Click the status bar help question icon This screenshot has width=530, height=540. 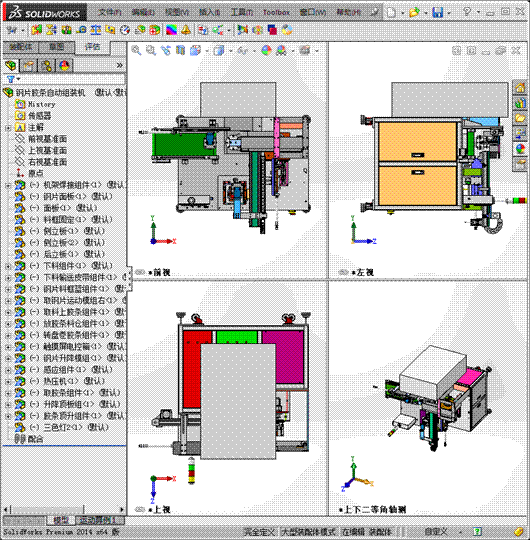pyautogui.click(x=477, y=532)
